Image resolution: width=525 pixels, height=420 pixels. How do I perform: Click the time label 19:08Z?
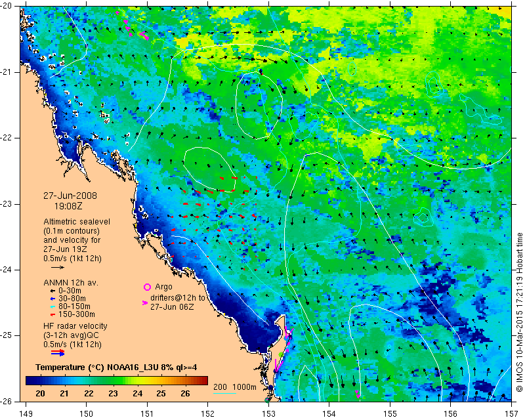tap(68, 206)
